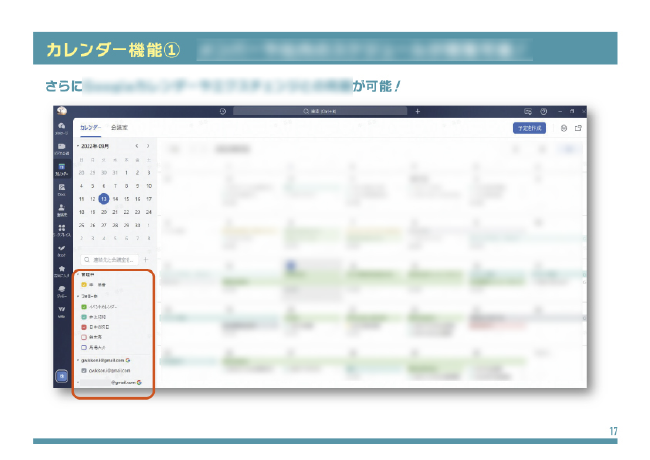Screen dimensions: 650x460
Task: Select date 20 in the mini calendar
Action: point(104,212)
